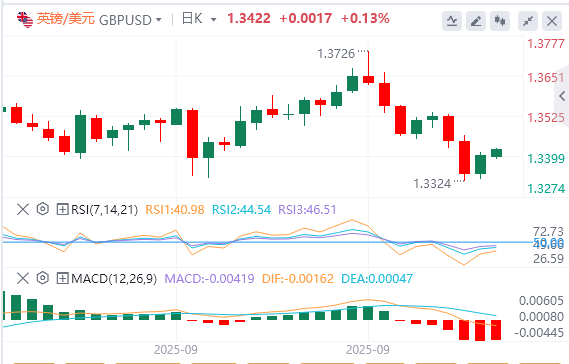Click the last red MACD histogram bar
Screen dimensions: 569x364
(496, 330)
